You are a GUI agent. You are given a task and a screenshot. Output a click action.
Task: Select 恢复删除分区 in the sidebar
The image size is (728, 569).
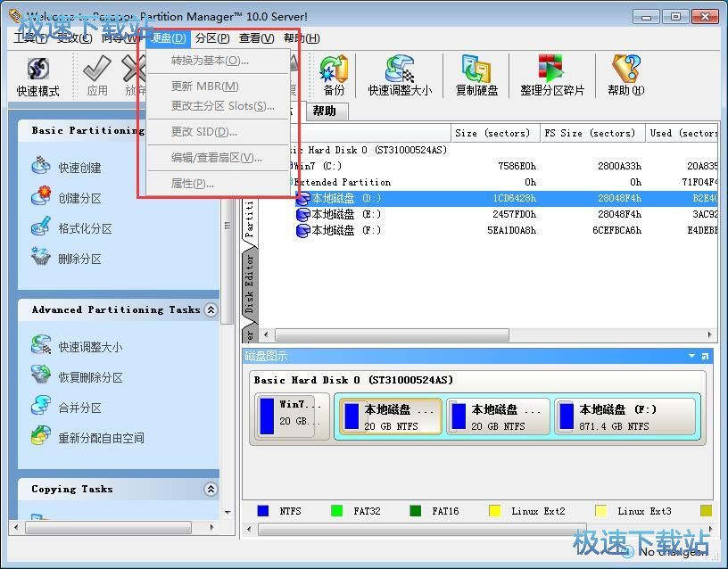90,377
